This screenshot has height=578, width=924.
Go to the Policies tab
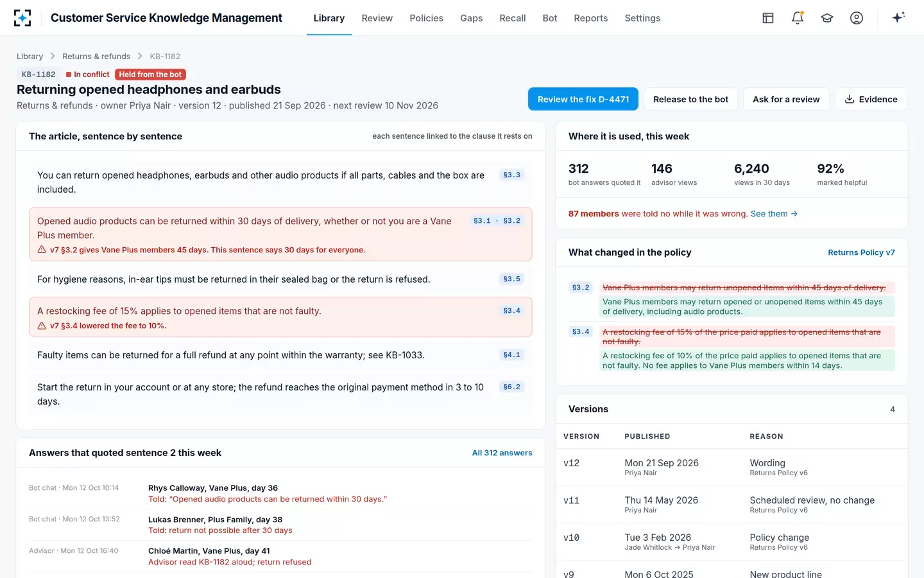(427, 18)
